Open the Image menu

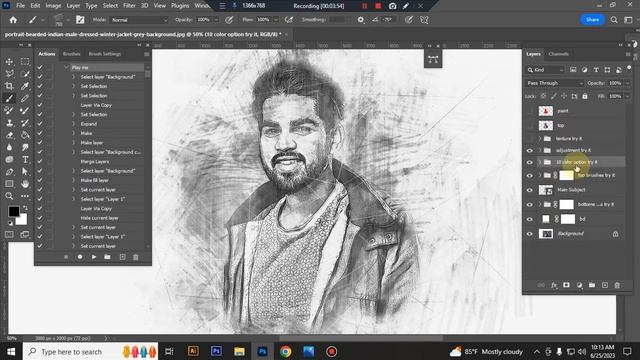click(x=53, y=6)
